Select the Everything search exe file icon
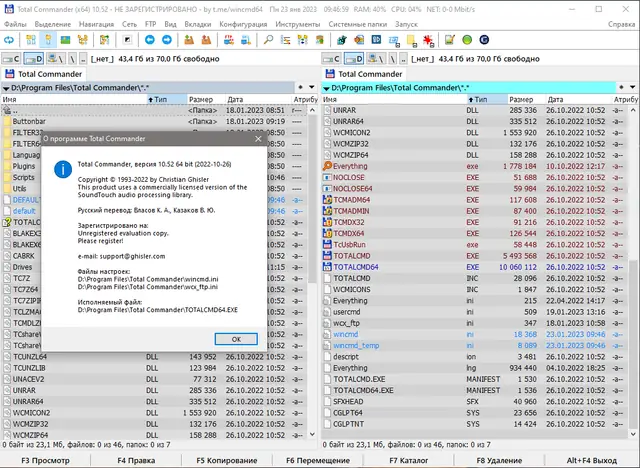The width and height of the screenshot is (640, 468). 327,165
